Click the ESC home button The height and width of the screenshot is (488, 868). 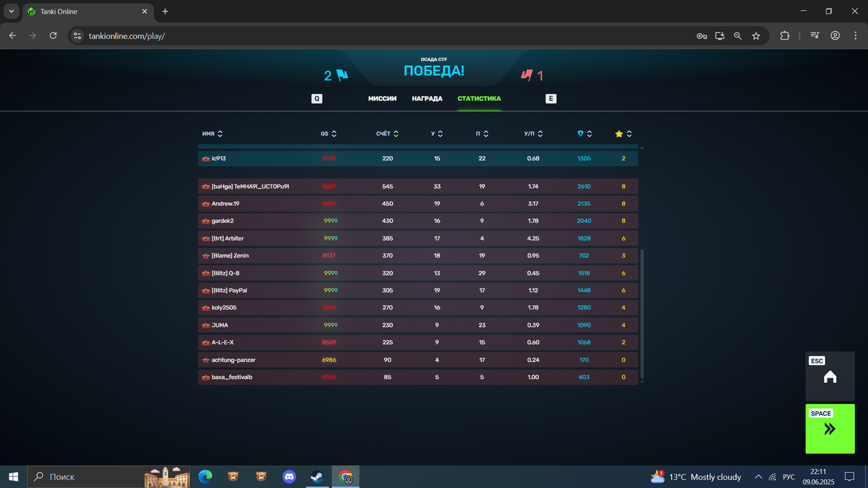tap(830, 376)
